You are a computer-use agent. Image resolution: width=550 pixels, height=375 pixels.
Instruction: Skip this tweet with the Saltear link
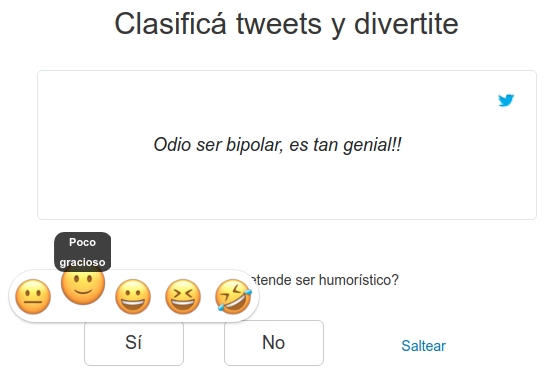(x=423, y=346)
